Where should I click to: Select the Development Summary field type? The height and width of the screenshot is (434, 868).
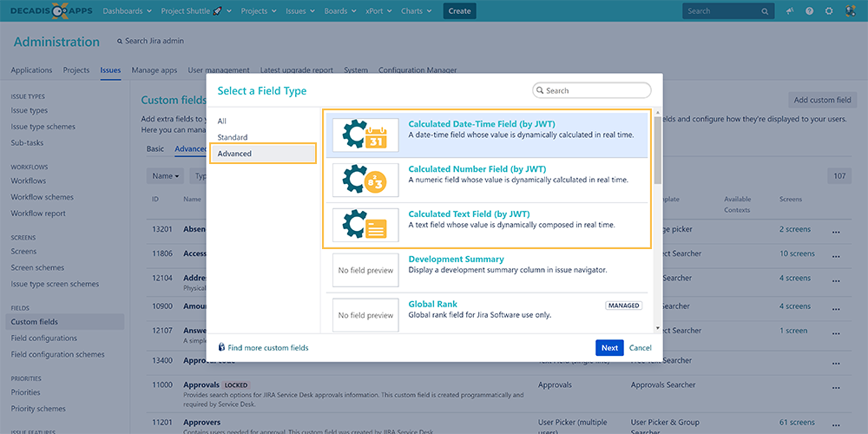coord(487,270)
